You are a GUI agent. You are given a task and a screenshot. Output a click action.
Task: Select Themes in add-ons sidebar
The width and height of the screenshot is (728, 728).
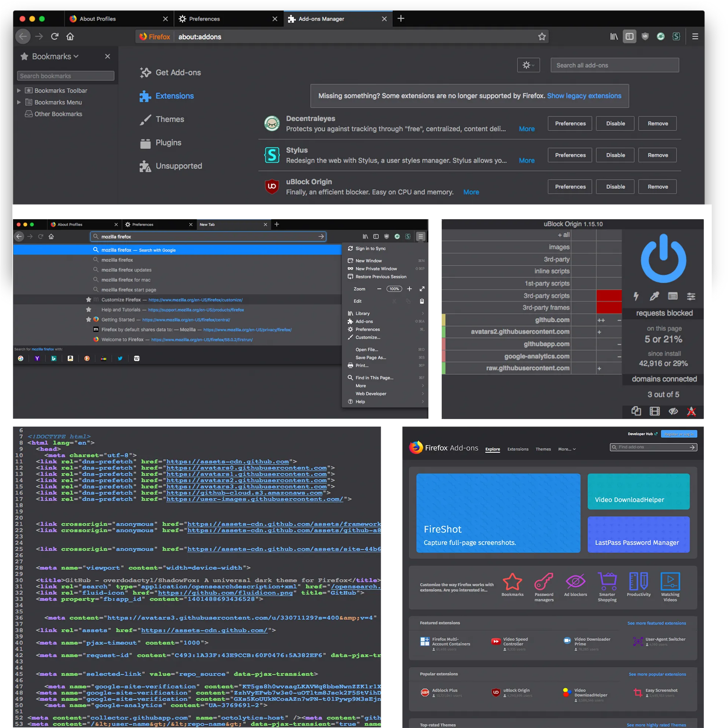coord(162,119)
